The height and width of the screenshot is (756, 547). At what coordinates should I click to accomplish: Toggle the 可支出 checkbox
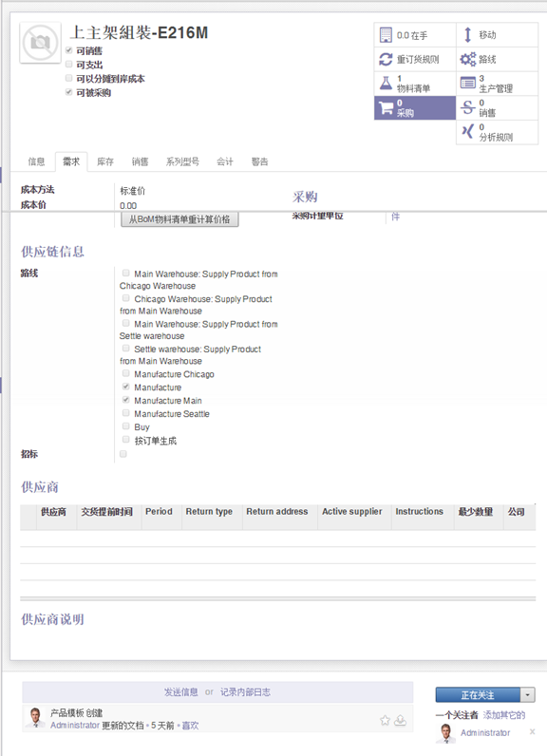pyautogui.click(x=69, y=65)
